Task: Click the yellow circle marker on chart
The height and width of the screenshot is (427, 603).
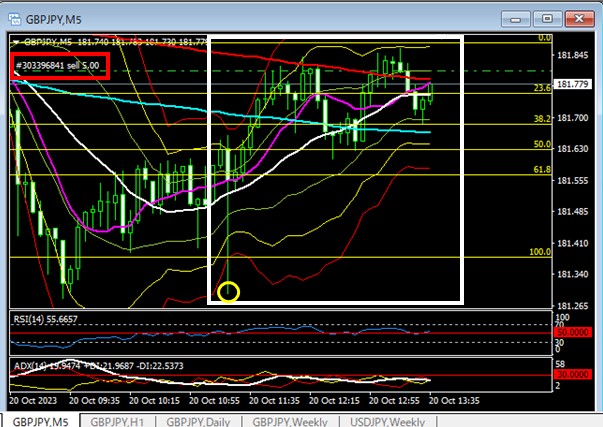Action: pyautogui.click(x=228, y=292)
